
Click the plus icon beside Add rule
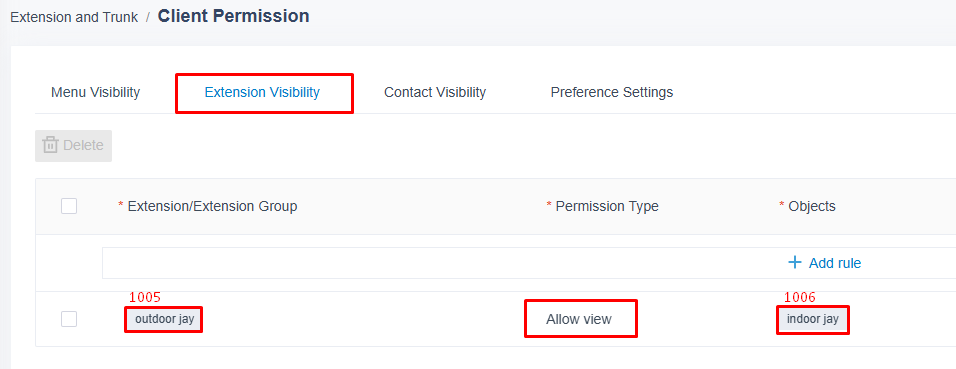(794, 263)
